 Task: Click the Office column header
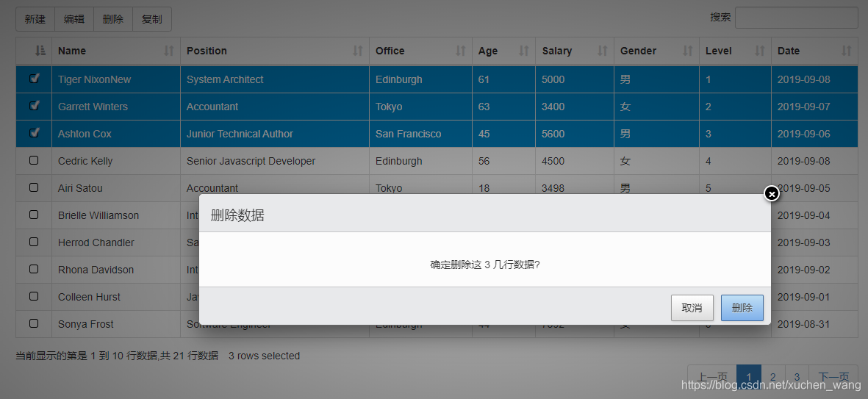[x=420, y=51]
